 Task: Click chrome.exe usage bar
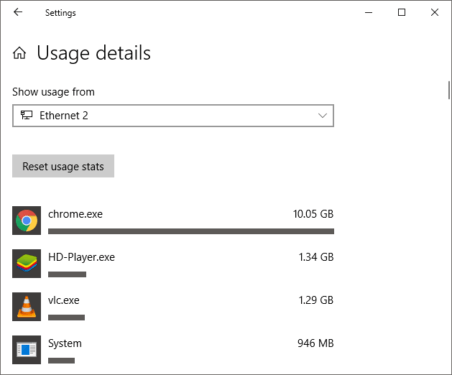tap(191, 231)
